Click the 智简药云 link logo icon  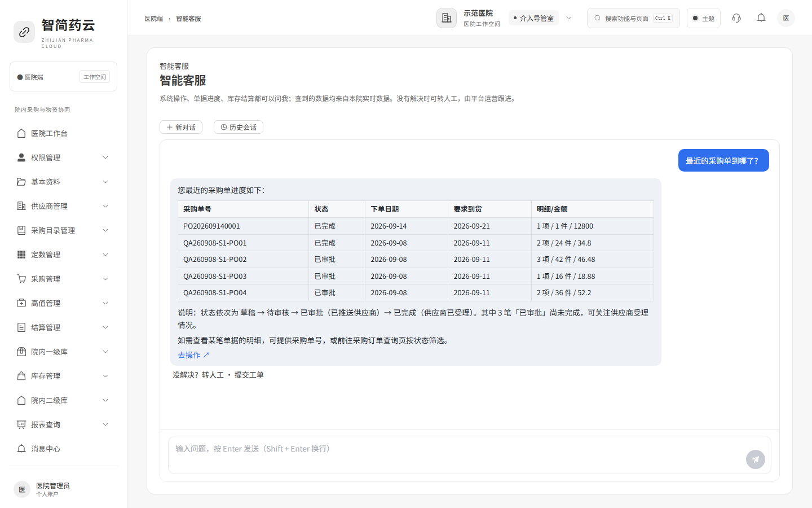(24, 32)
